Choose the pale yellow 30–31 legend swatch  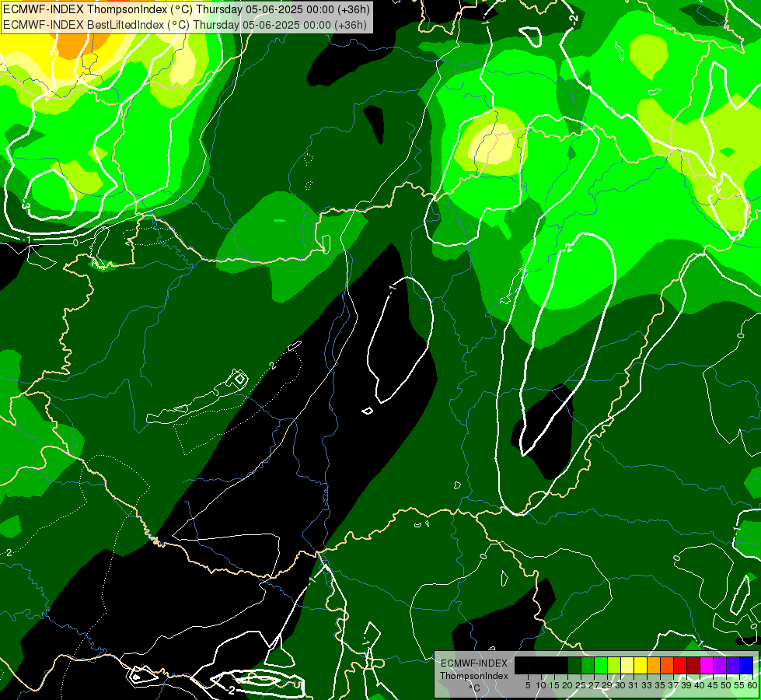pyautogui.click(x=627, y=665)
